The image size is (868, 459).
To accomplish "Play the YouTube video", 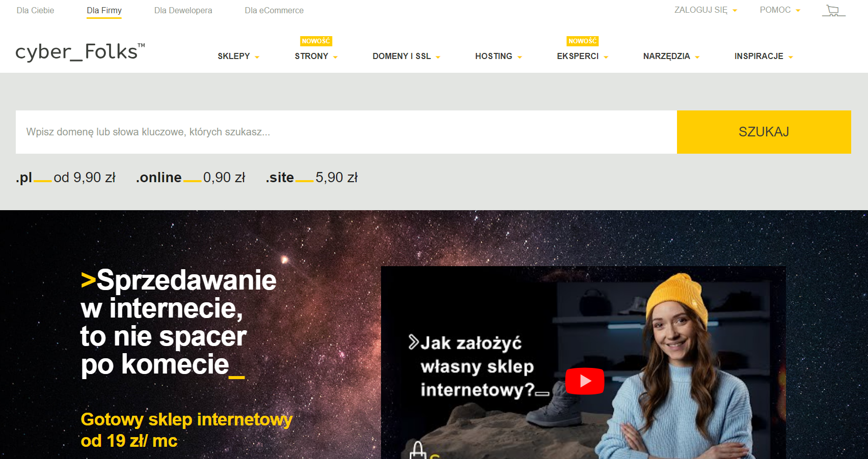I will 585,381.
